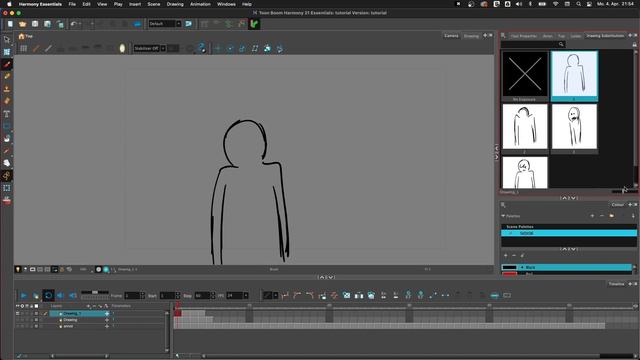Click the Add Layer plus icon in Timeline
Viewport: 640px width, 360px height.
click(88, 306)
